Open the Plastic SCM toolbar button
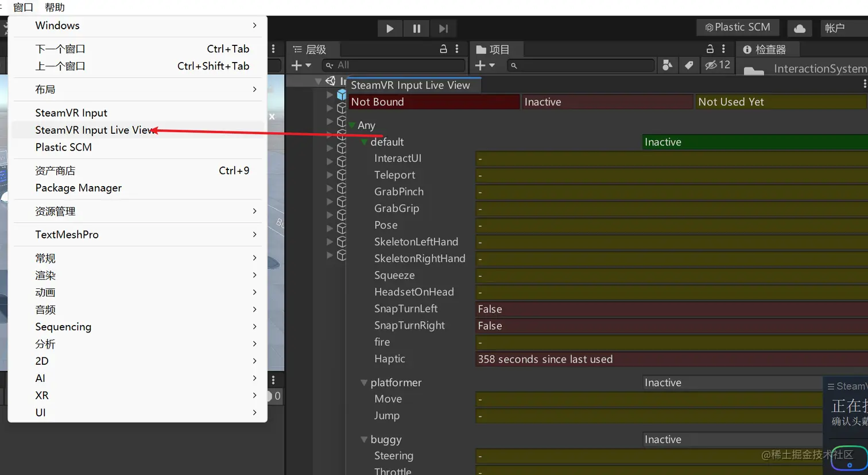This screenshot has width=868, height=475. [x=738, y=28]
